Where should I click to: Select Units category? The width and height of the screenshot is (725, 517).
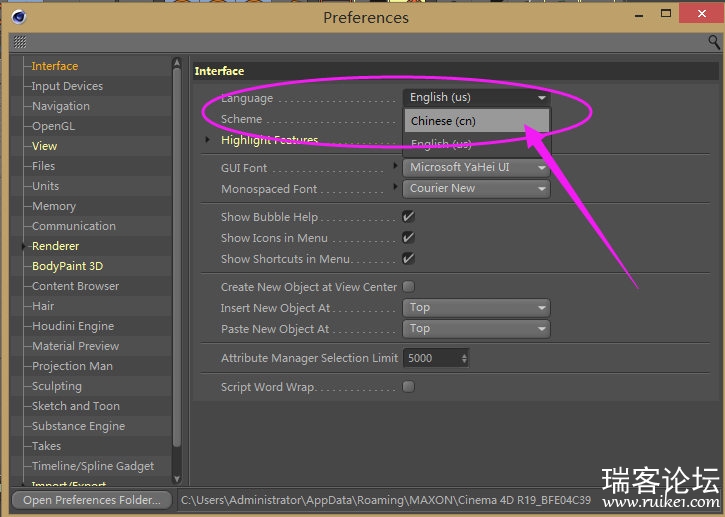pyautogui.click(x=45, y=186)
